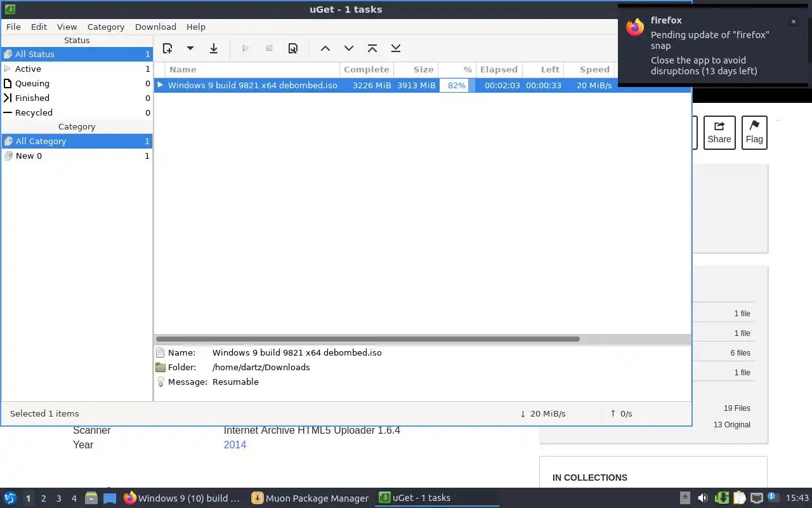Image resolution: width=812 pixels, height=508 pixels.
Task: Sort by the Size column header
Action: pyautogui.click(x=416, y=69)
